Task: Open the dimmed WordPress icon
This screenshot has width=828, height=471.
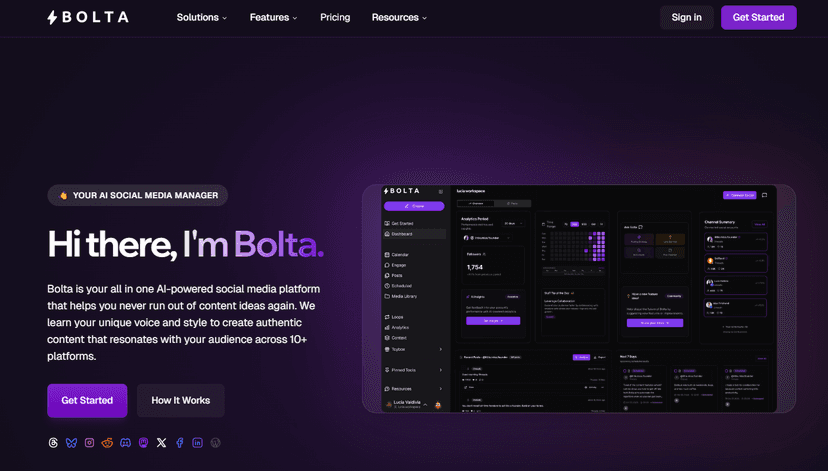Action: tap(215, 443)
